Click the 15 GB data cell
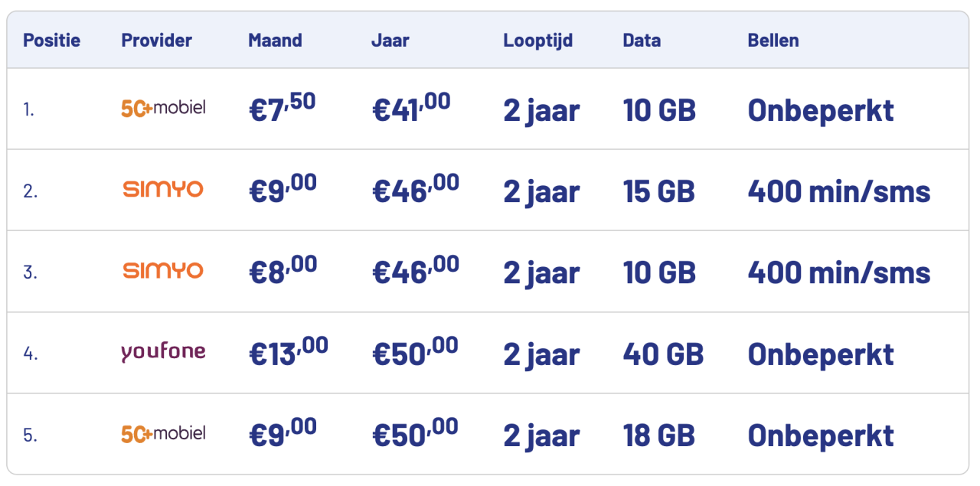 coord(658,191)
